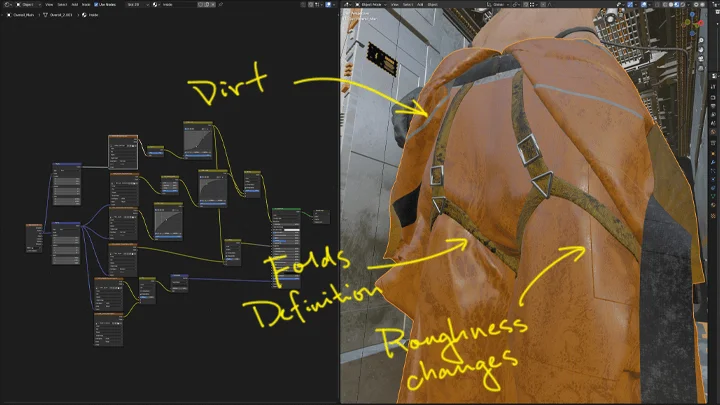The width and height of the screenshot is (720, 405).
Task: Open the node editor's editor type selector
Action: [x=8, y=5]
